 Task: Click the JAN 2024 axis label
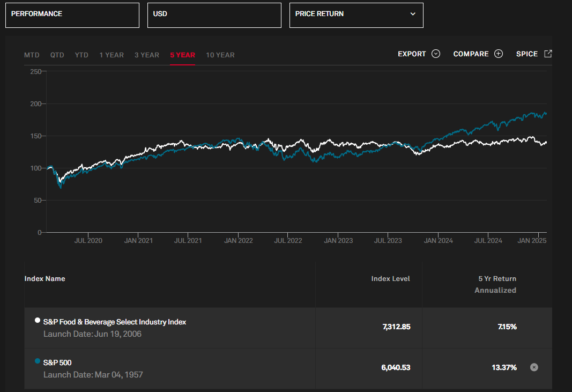tap(438, 241)
